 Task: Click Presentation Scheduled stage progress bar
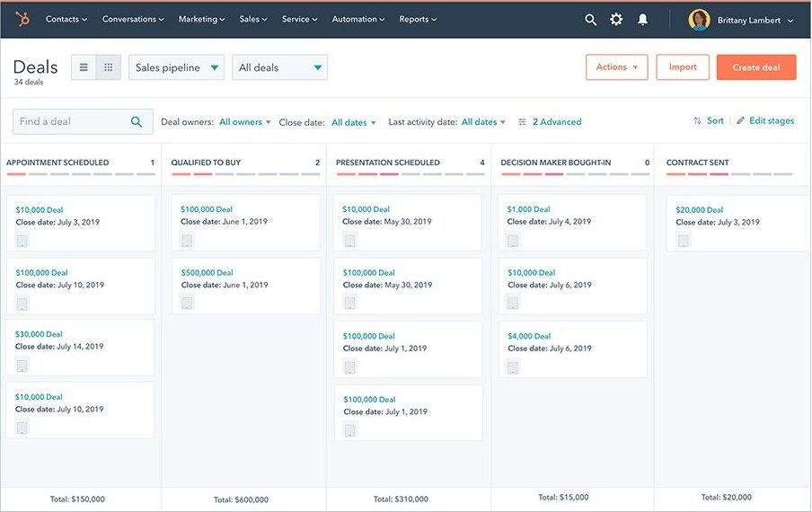pyautogui.click(x=410, y=174)
